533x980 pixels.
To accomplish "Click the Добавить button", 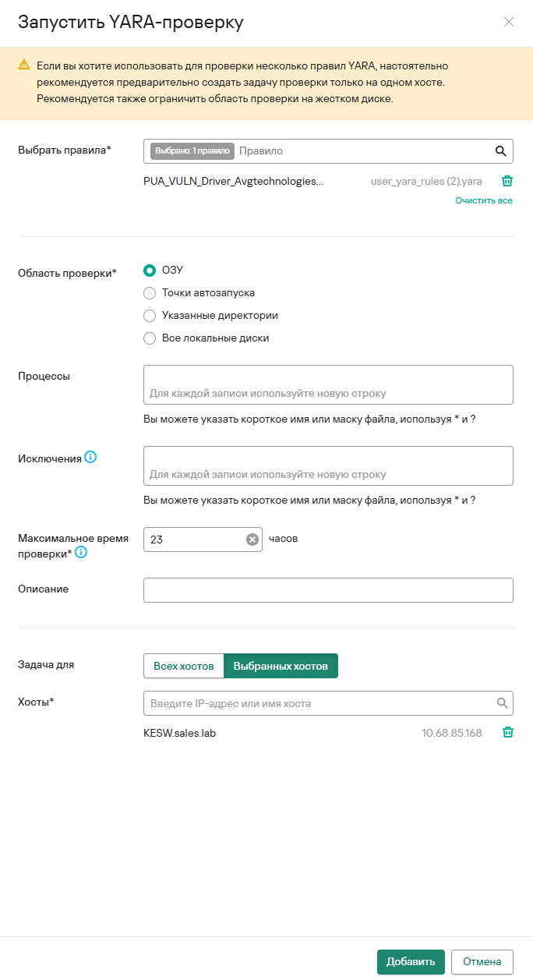I will 411,961.
